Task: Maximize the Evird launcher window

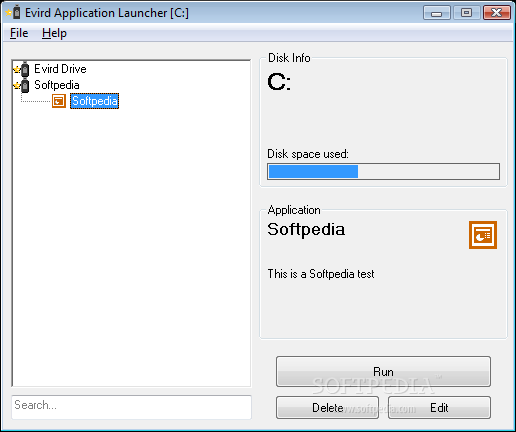Action: [x=466, y=13]
